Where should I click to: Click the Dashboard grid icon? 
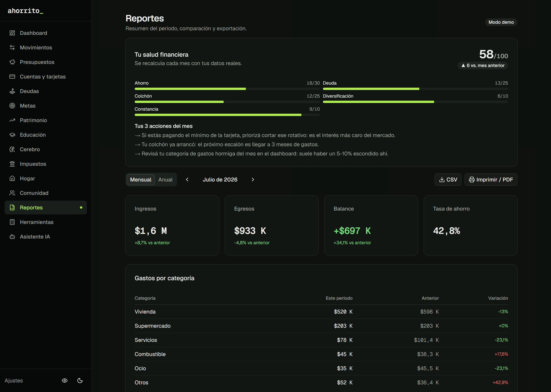12,33
